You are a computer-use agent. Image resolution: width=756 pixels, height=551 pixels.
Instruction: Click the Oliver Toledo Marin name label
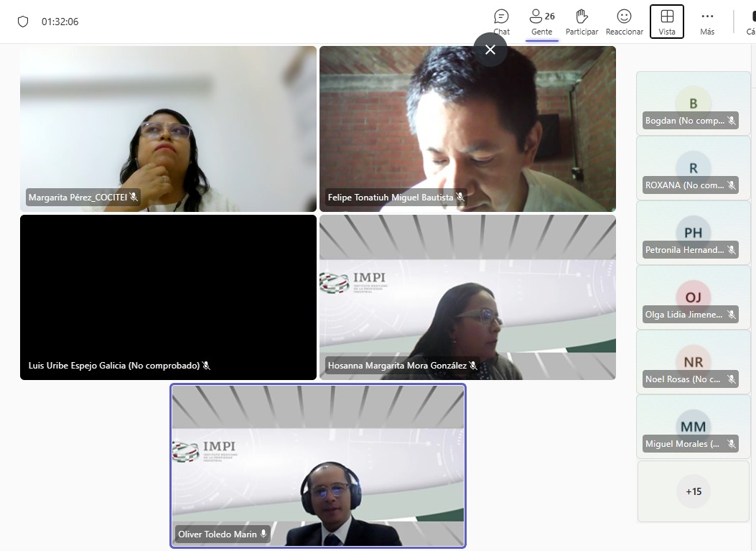pos(218,534)
